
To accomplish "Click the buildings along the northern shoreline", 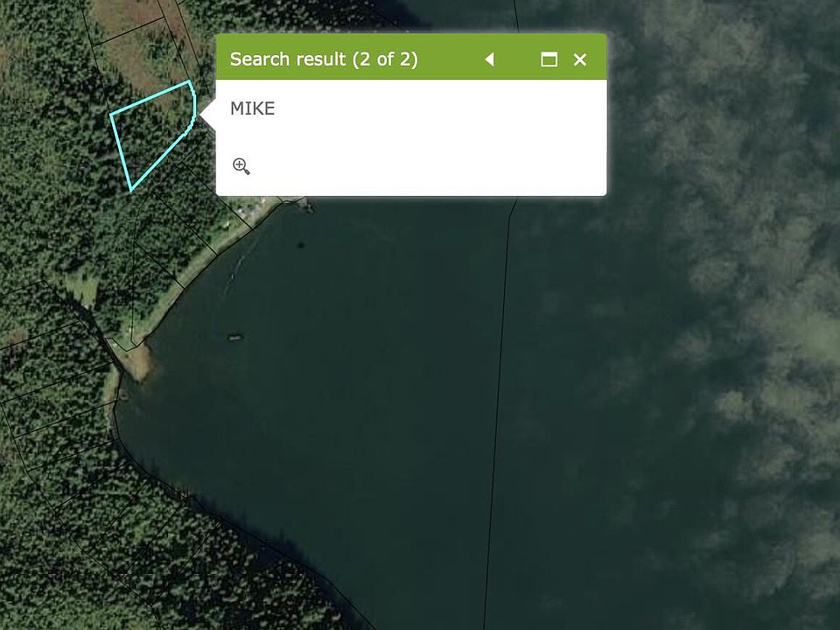I will coord(250,209).
